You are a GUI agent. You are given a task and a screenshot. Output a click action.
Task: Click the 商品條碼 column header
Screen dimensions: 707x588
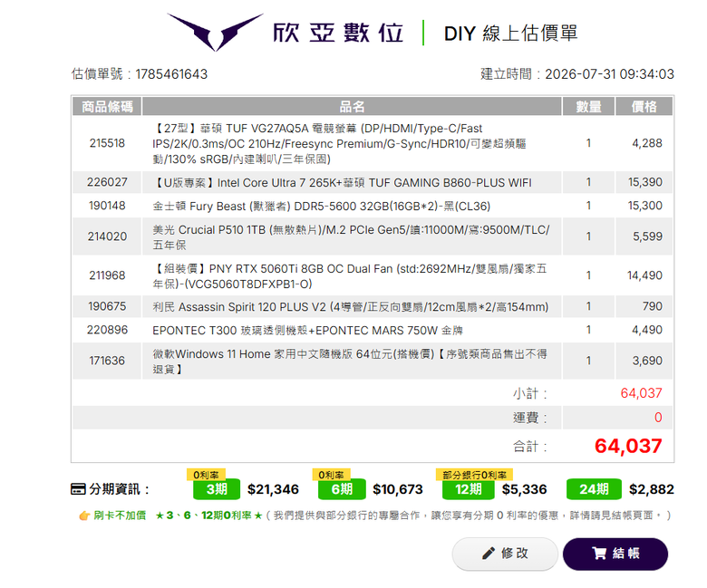pos(107,106)
